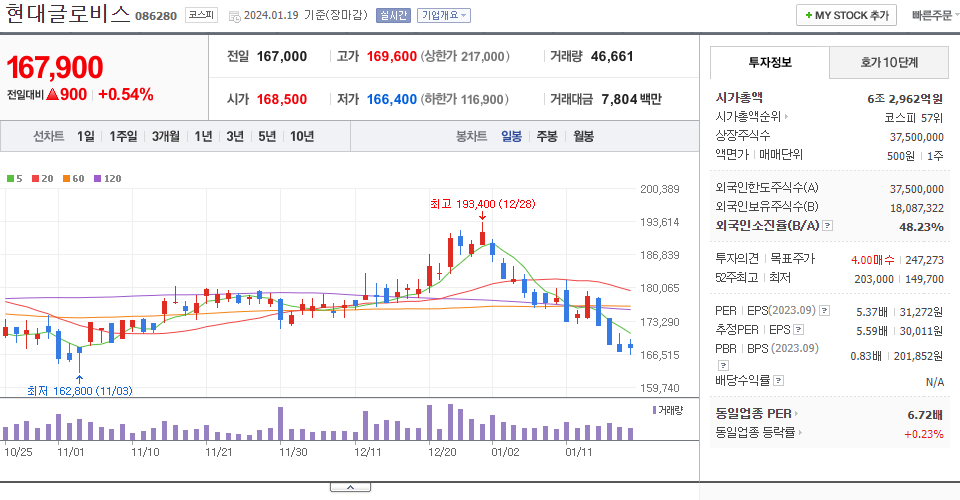This screenshot has width=960, height=500.
Task: Click the change rate +0.54%
Action: (126, 94)
